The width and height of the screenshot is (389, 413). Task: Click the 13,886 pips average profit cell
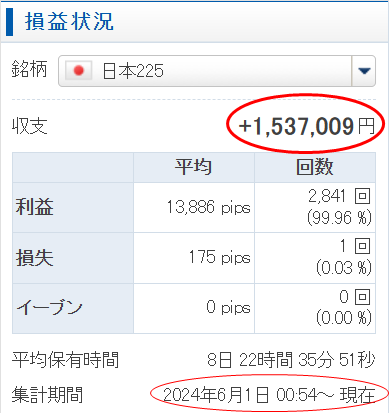click(194, 207)
